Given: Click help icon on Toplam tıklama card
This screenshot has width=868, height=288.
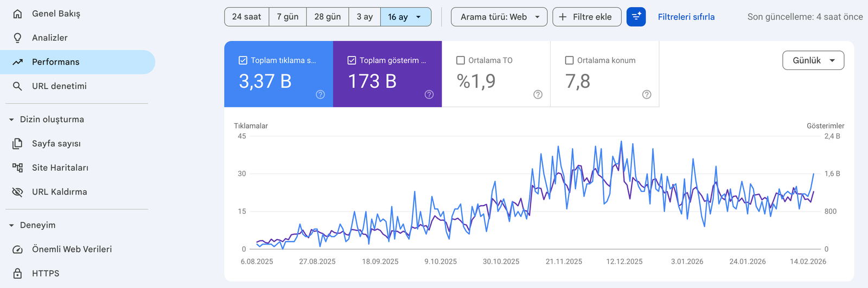Looking at the screenshot, I should (321, 94).
